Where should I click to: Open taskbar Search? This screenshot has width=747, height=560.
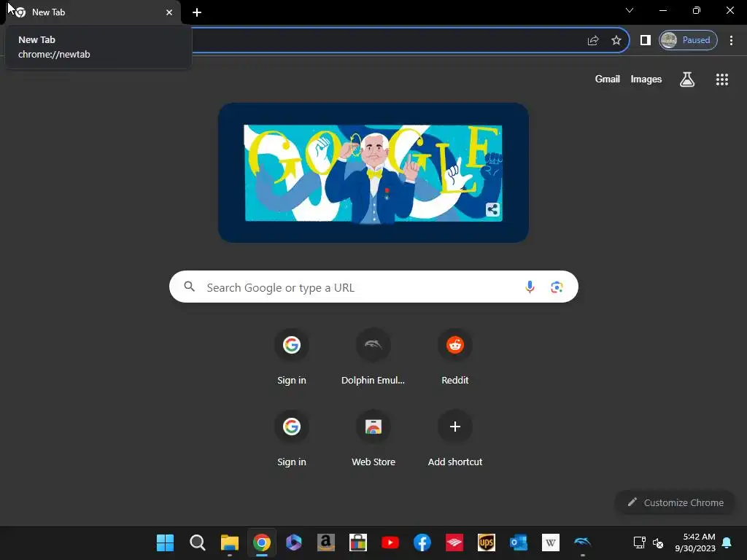(x=197, y=542)
